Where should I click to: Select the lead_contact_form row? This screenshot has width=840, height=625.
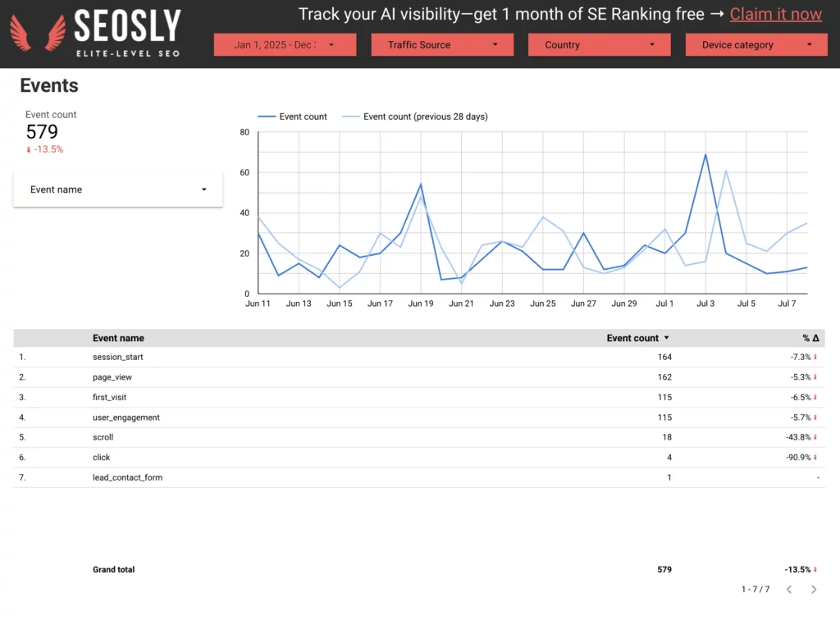pos(419,477)
